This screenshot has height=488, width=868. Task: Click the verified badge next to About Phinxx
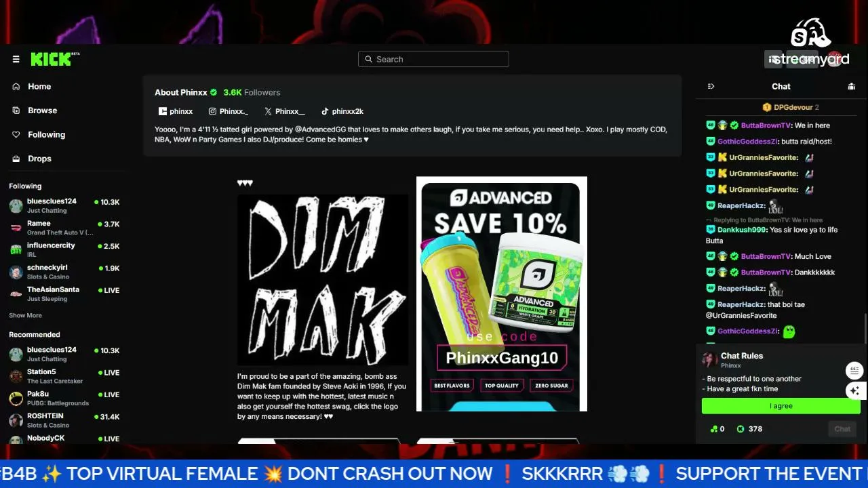214,92
